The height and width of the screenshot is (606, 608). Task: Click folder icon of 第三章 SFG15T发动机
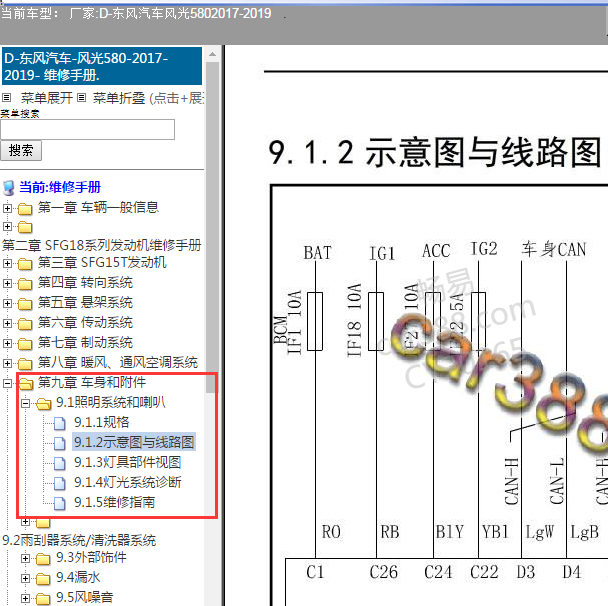tap(25, 264)
